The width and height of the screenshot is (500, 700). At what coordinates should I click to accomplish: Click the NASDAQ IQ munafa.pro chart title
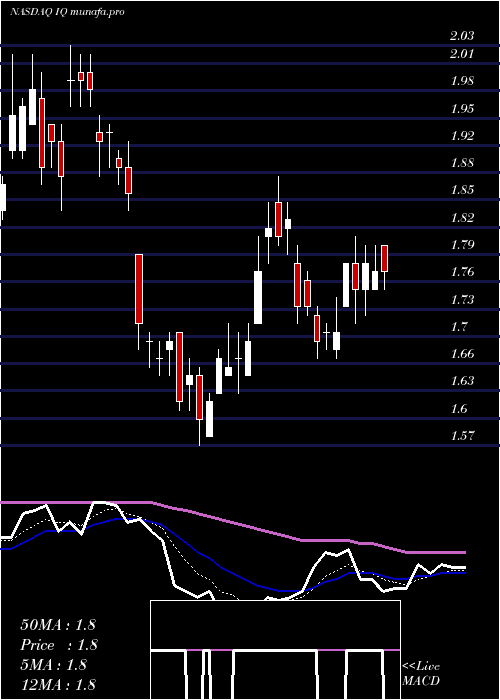(x=67, y=12)
